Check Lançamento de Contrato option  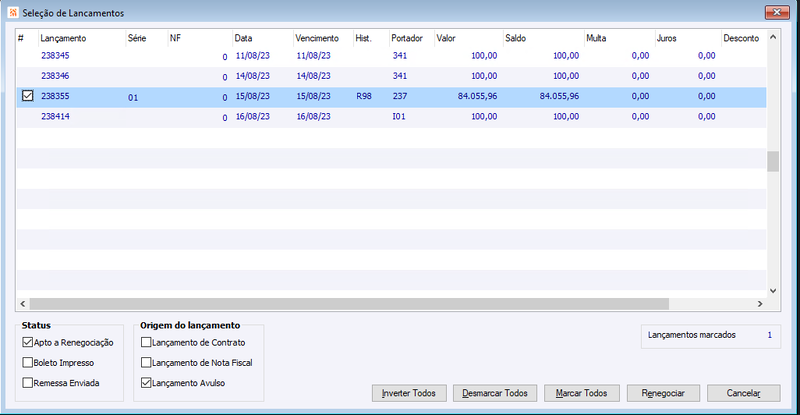(x=146, y=343)
